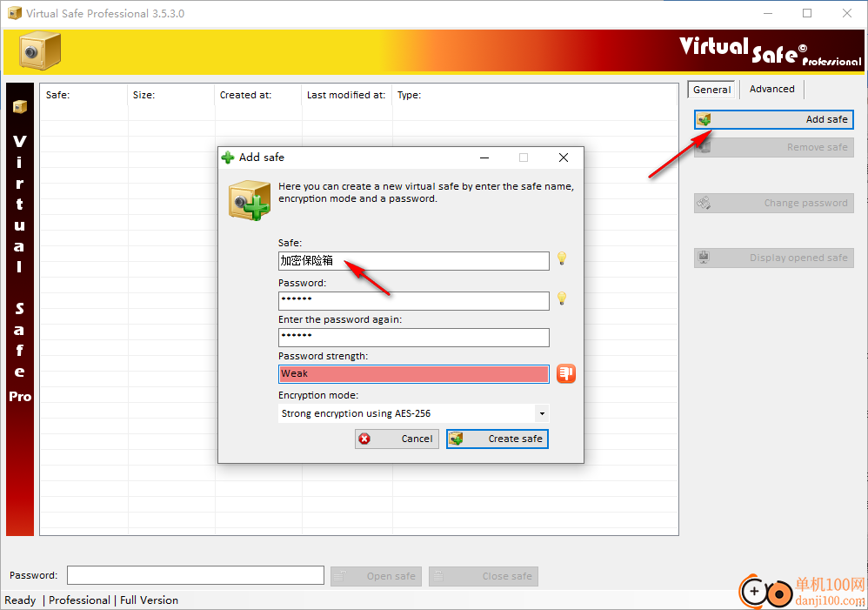Click the Change password button
Viewport: 868px width, 610px height.
[x=774, y=203]
